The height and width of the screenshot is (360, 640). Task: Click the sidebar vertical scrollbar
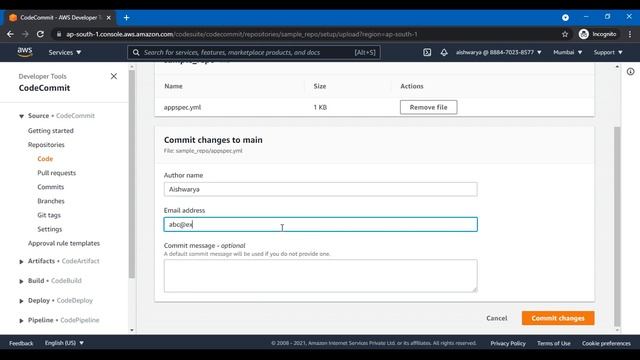pyautogui.click(x=131, y=174)
